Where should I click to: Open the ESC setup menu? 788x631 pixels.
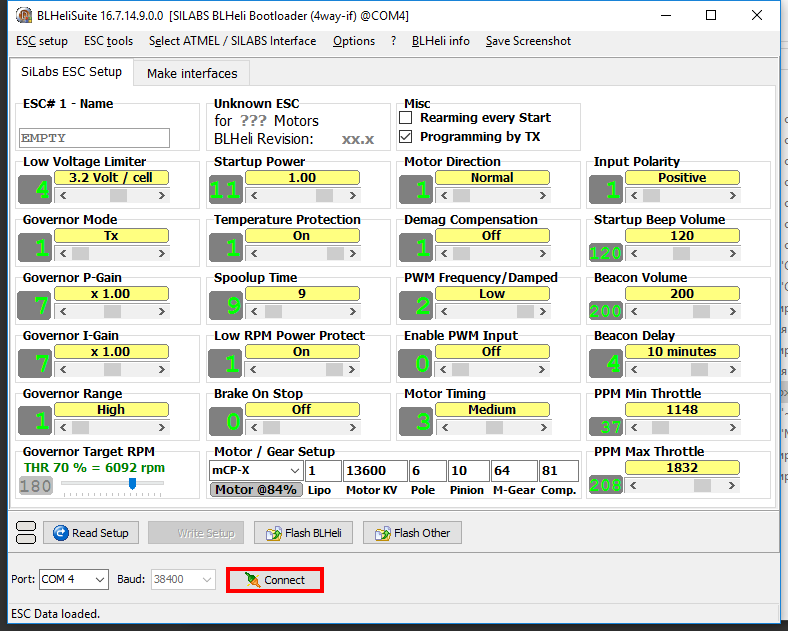(42, 41)
